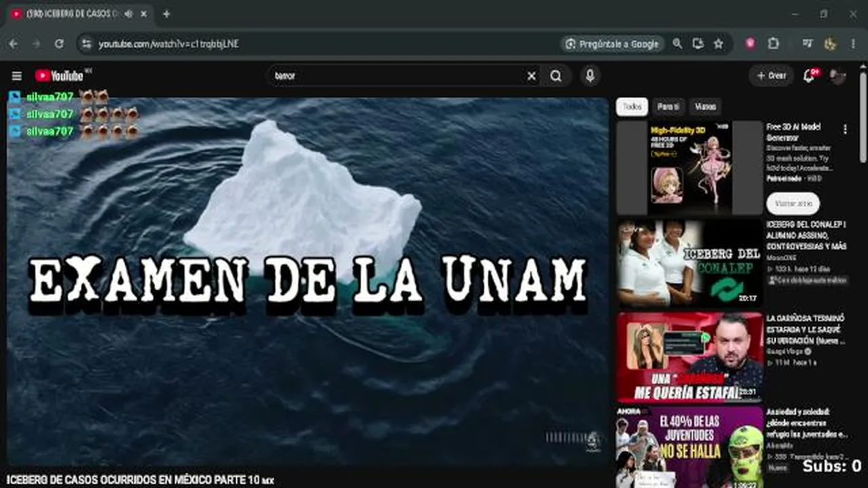Open the zoom magnifier in the address bar
The image size is (868, 488).
(677, 43)
